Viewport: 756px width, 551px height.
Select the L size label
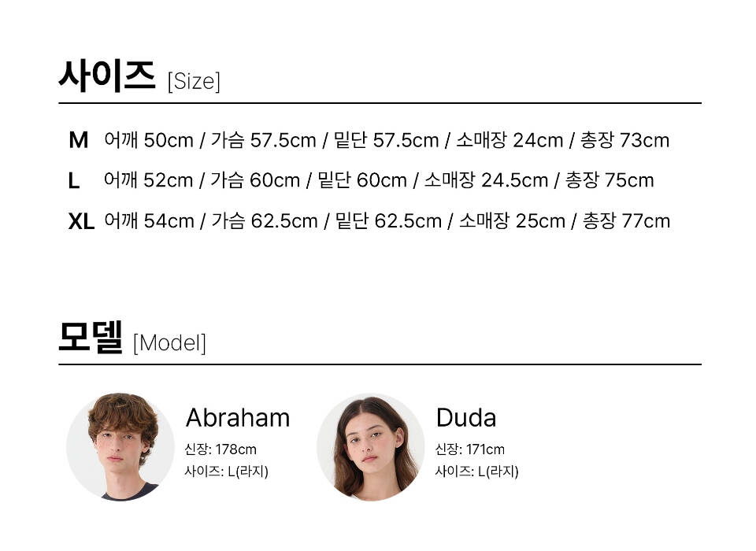click(74, 180)
